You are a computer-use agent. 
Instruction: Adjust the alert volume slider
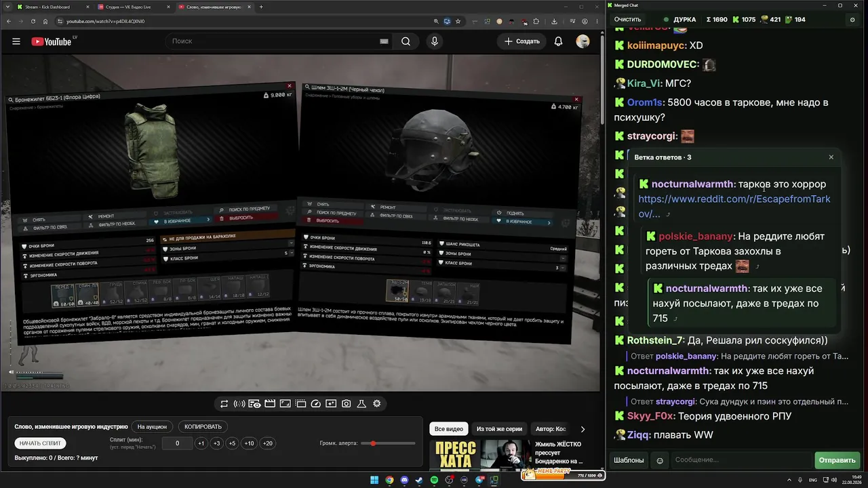tap(389, 443)
